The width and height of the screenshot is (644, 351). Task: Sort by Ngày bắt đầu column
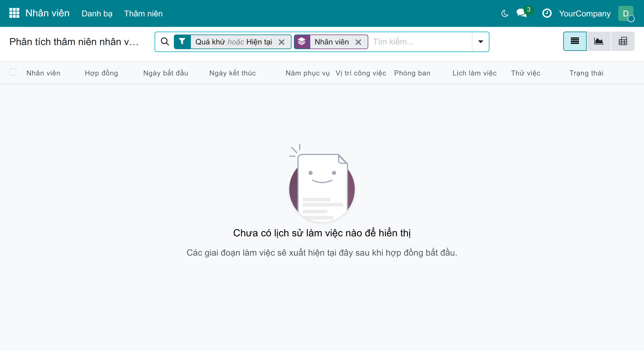(166, 73)
